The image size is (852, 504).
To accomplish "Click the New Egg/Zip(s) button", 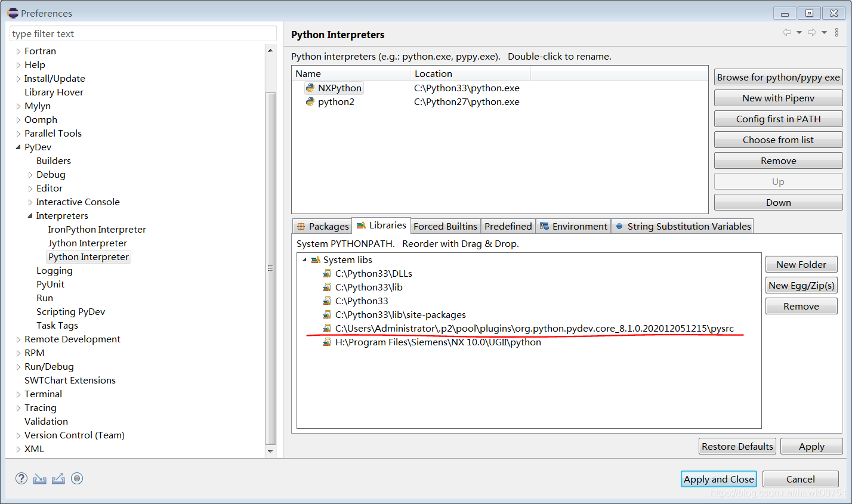I will (x=801, y=285).
